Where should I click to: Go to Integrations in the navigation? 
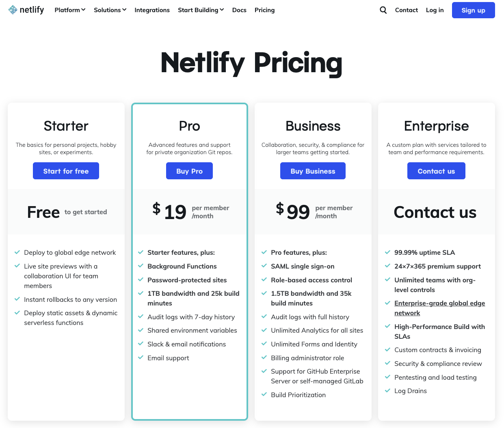pos(152,10)
